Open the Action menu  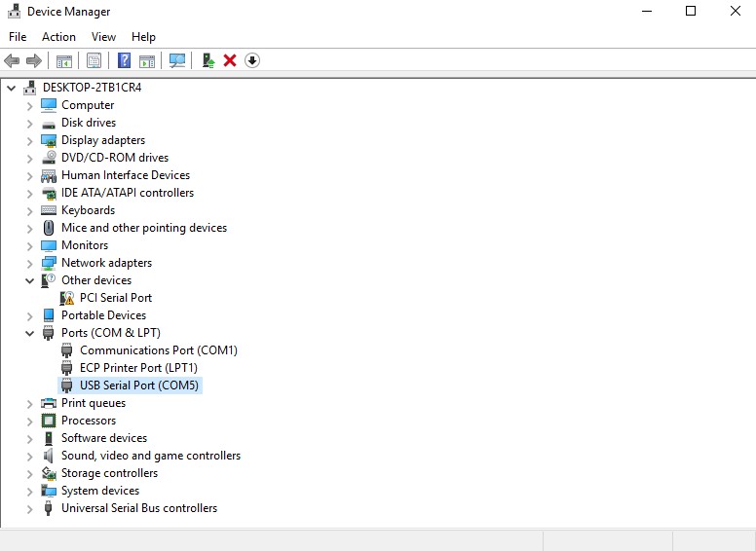[58, 37]
